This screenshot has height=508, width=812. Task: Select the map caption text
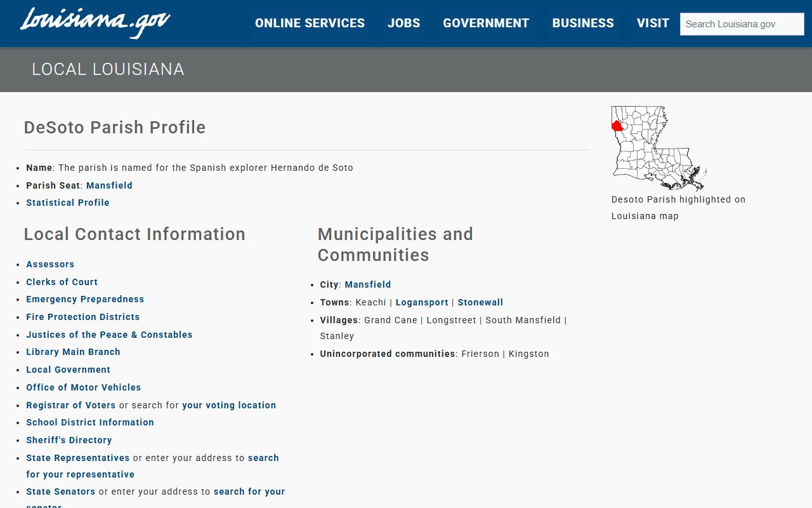coord(678,208)
